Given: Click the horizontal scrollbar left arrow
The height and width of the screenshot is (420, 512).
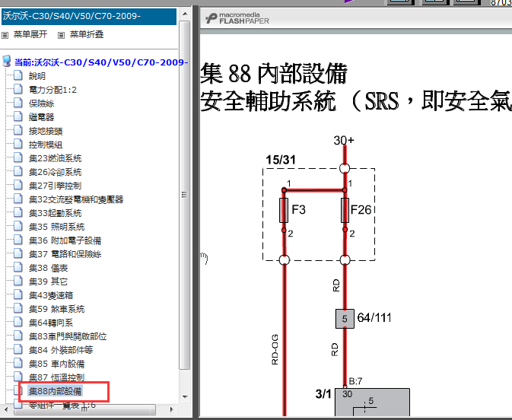Looking at the screenshot, I should point(5,409).
